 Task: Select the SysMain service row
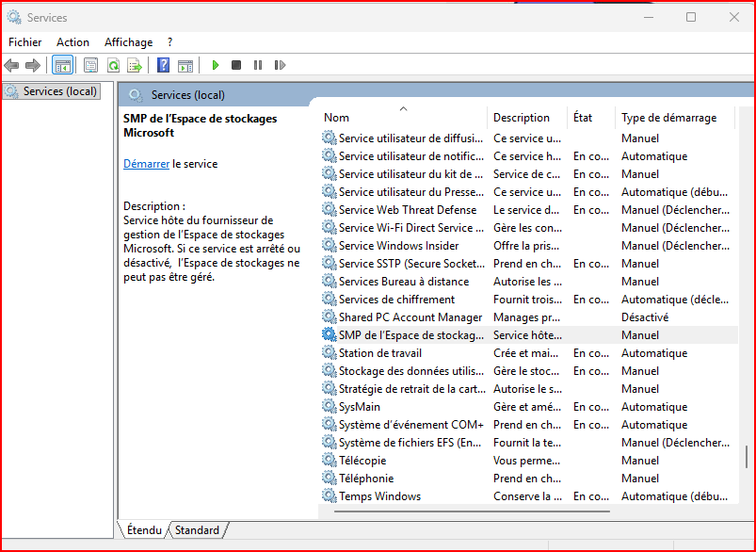360,407
